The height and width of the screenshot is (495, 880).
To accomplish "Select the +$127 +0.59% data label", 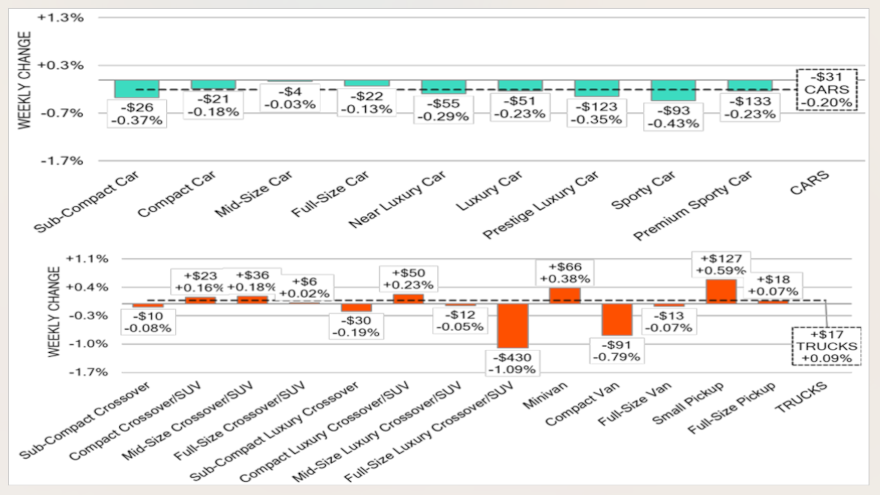I will [720, 263].
